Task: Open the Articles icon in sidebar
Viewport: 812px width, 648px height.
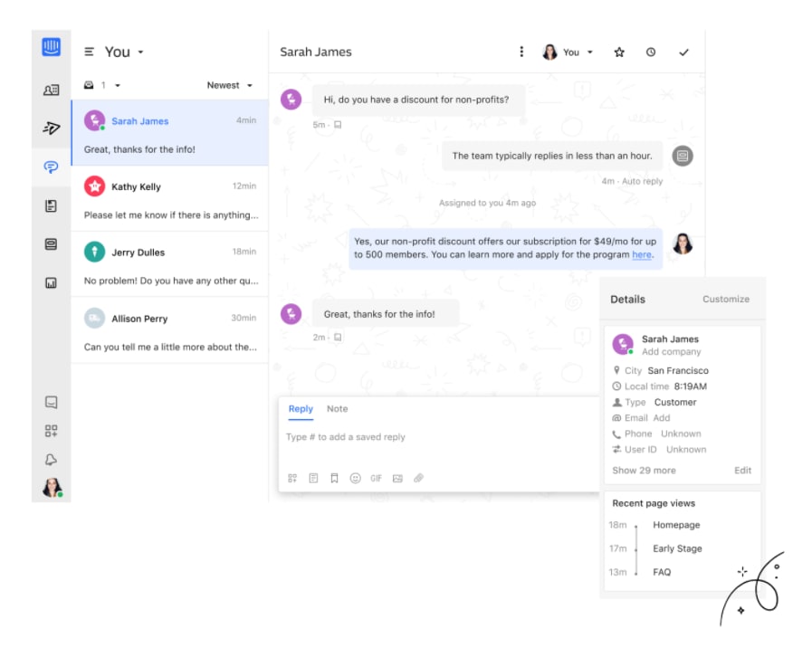Action: coord(51,206)
